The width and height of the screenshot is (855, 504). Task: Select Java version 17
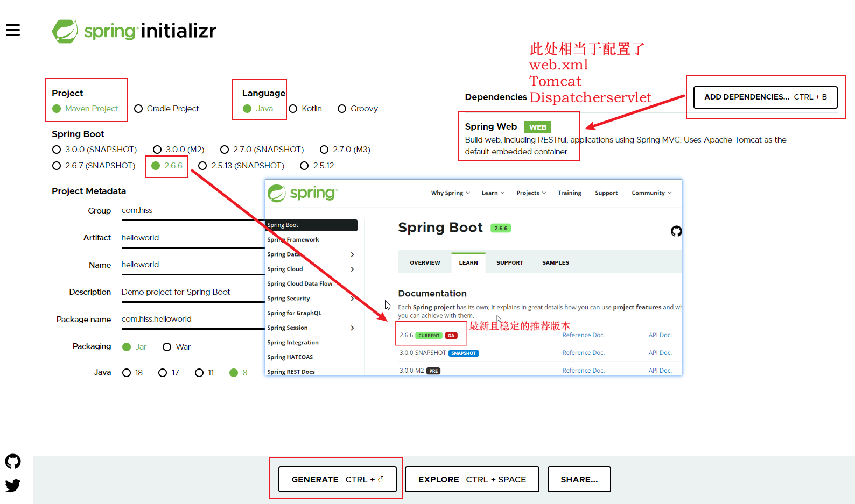[169, 373]
